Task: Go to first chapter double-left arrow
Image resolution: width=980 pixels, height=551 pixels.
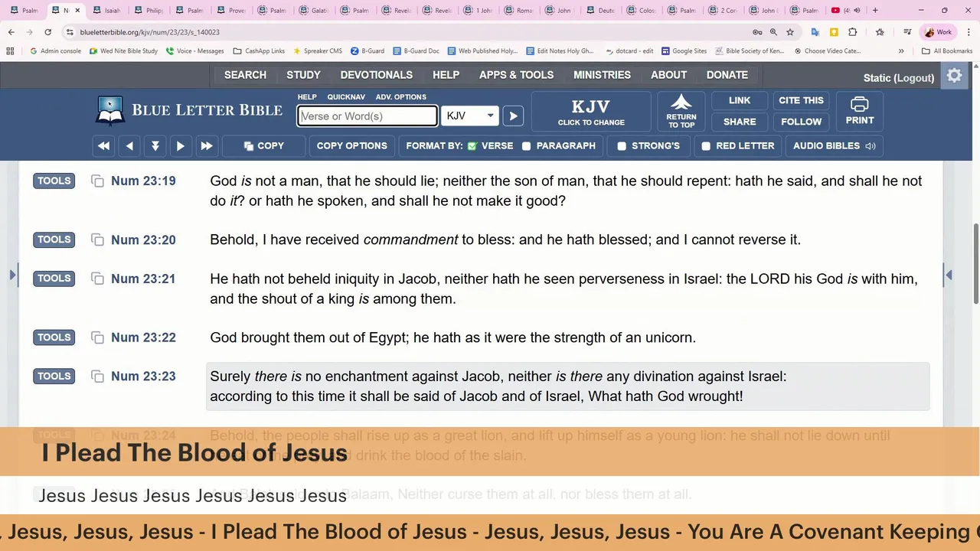Action: tap(103, 146)
